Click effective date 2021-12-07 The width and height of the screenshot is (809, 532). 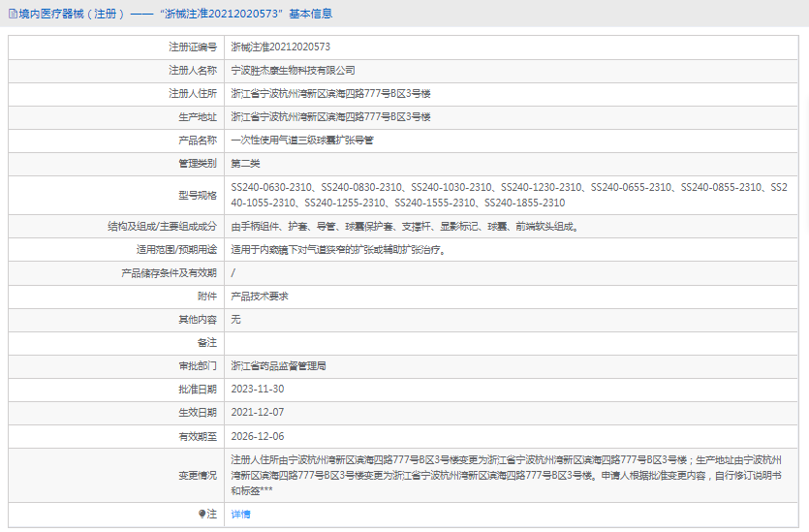[257, 412]
